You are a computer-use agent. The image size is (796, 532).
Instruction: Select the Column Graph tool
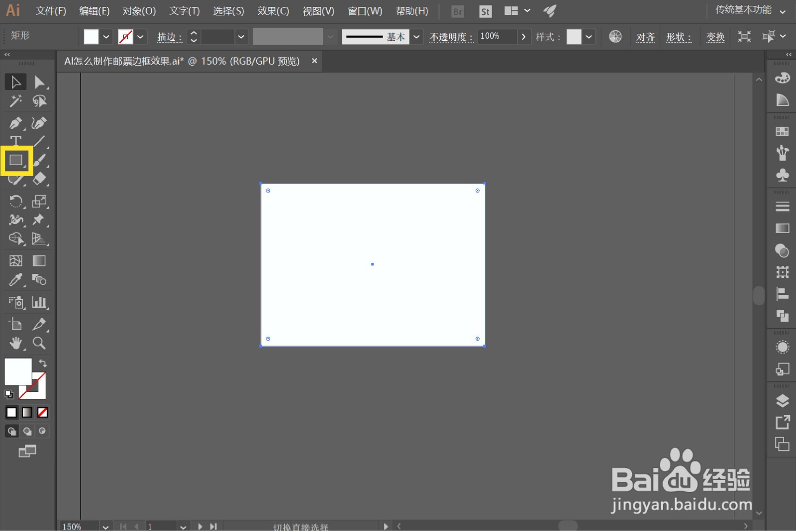point(39,302)
